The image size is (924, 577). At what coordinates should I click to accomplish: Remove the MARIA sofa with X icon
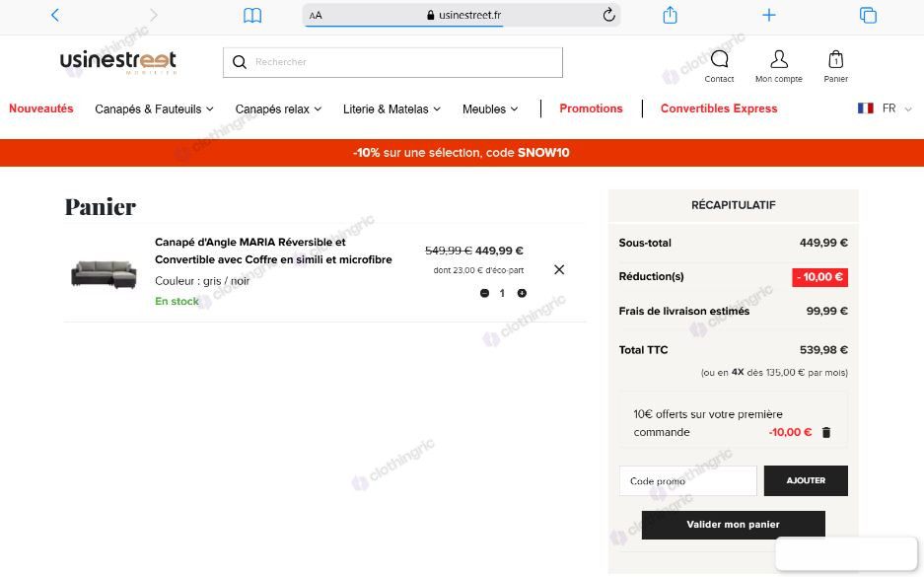[559, 269]
